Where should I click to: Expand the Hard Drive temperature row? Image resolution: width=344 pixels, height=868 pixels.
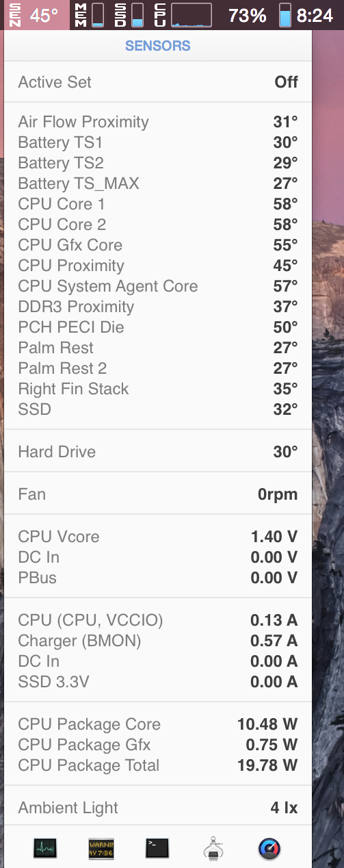click(x=158, y=452)
